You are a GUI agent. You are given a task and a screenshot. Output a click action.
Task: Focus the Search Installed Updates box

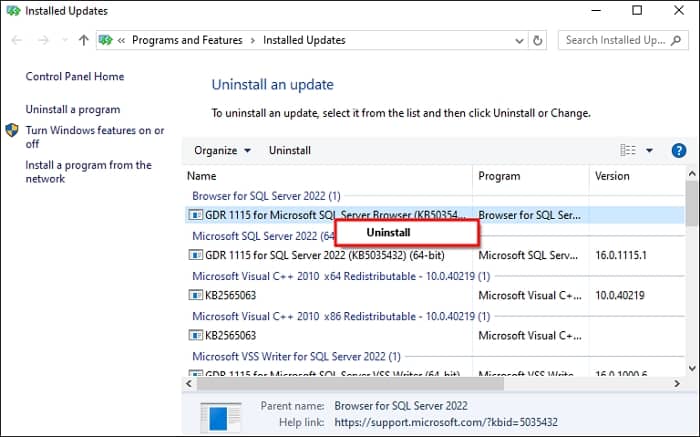tap(623, 40)
